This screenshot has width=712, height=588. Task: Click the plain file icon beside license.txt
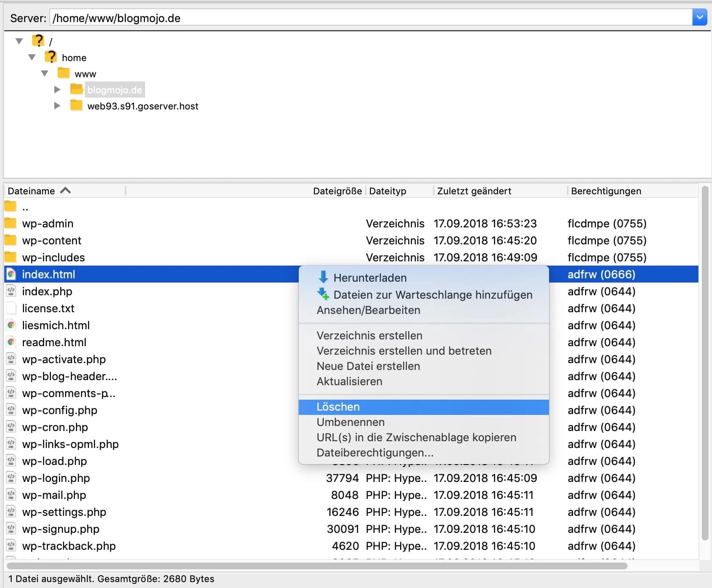click(x=11, y=308)
